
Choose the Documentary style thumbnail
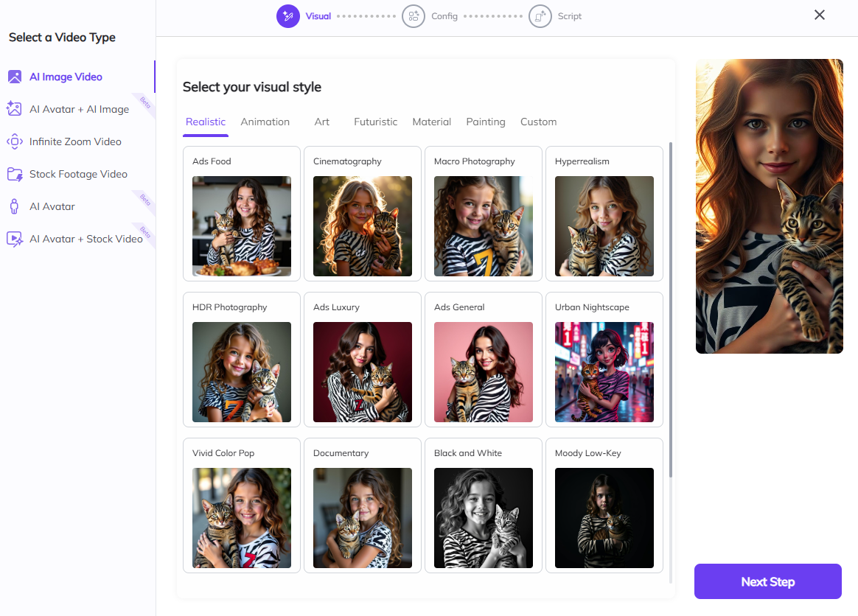click(362, 518)
